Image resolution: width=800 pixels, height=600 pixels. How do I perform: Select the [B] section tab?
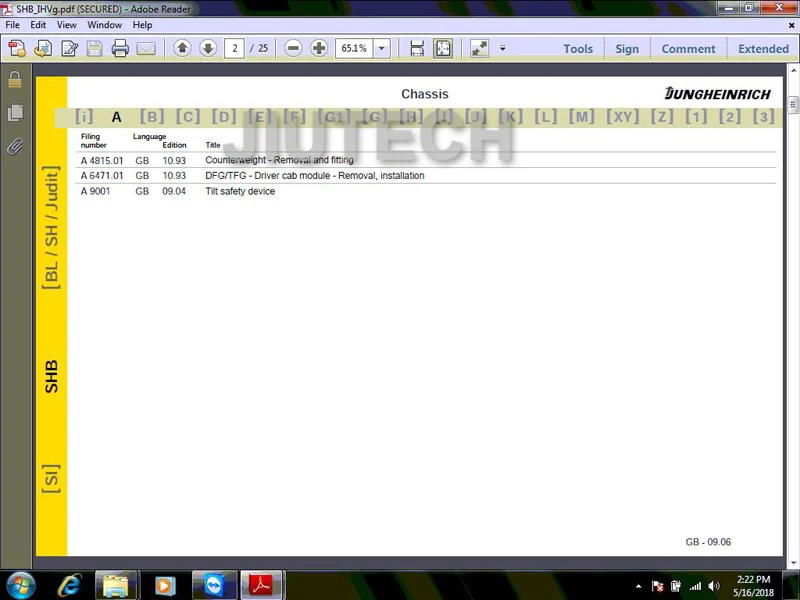pyautogui.click(x=152, y=117)
